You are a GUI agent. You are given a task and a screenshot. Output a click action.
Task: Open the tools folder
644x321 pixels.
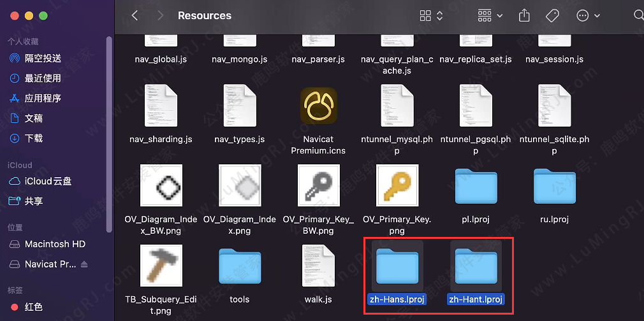tap(240, 266)
